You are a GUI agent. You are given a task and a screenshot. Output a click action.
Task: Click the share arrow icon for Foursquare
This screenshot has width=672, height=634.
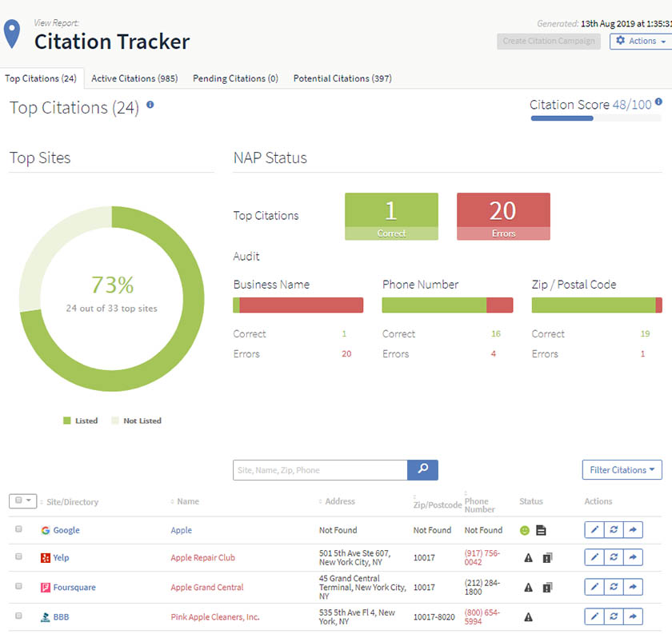633,587
